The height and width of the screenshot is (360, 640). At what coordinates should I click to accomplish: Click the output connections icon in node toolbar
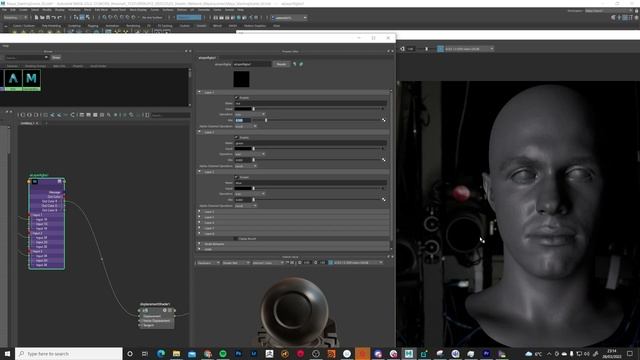(x=36, y=115)
